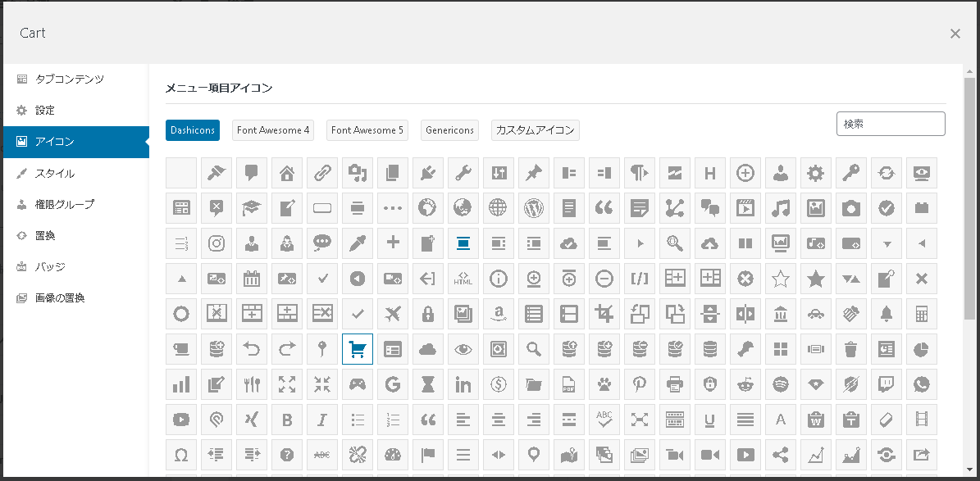
Task: Select the padlock icon
Action: 428,314
